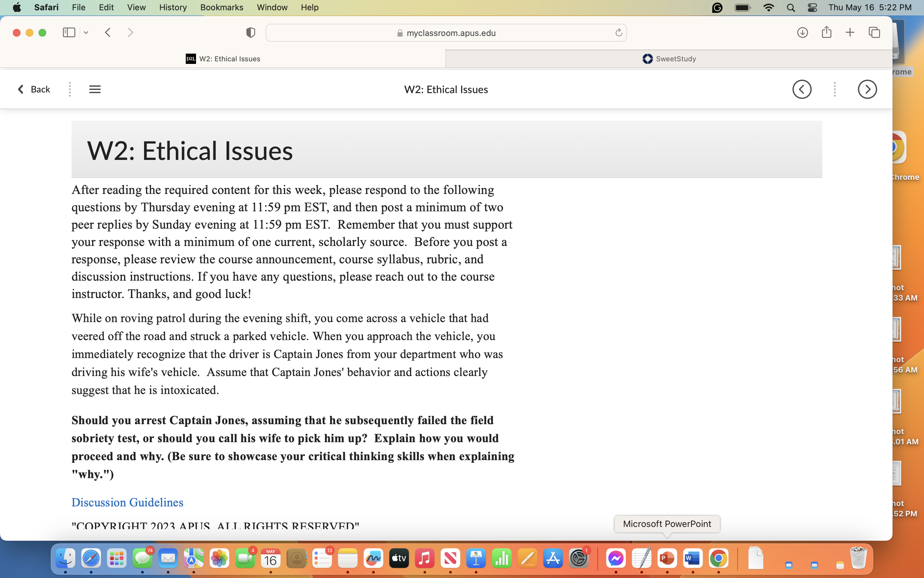This screenshot has width=924, height=578.
Task: Open Freeform app in the Dock
Action: click(373, 558)
